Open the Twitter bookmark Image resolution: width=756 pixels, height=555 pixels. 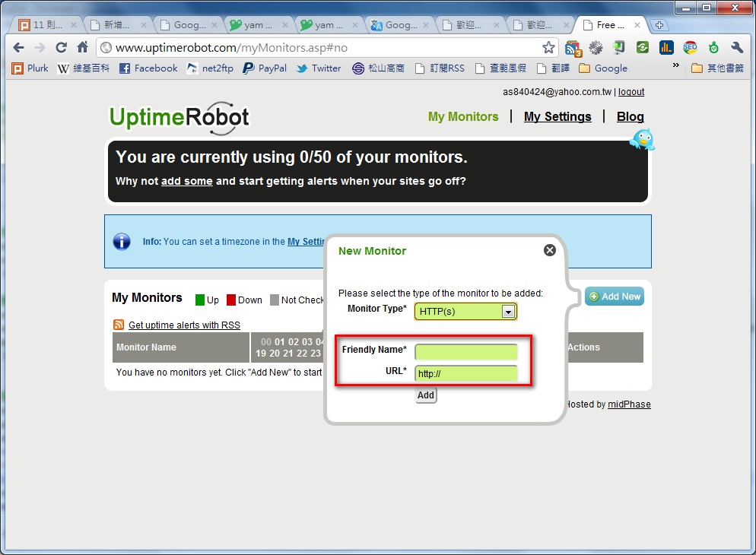(x=319, y=68)
